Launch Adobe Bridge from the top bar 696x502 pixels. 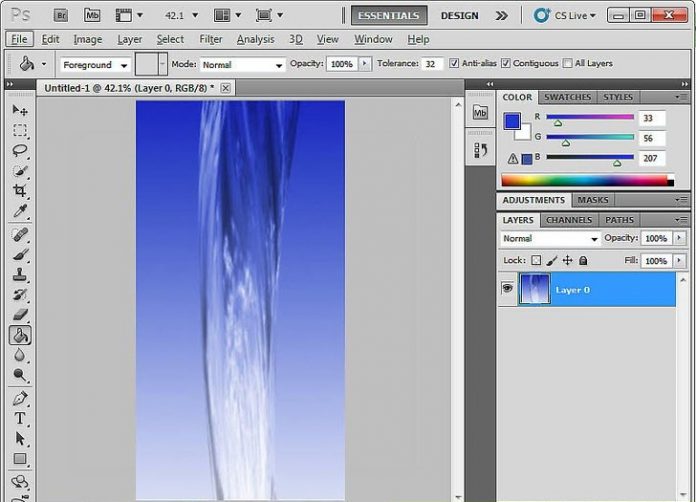(x=61, y=15)
